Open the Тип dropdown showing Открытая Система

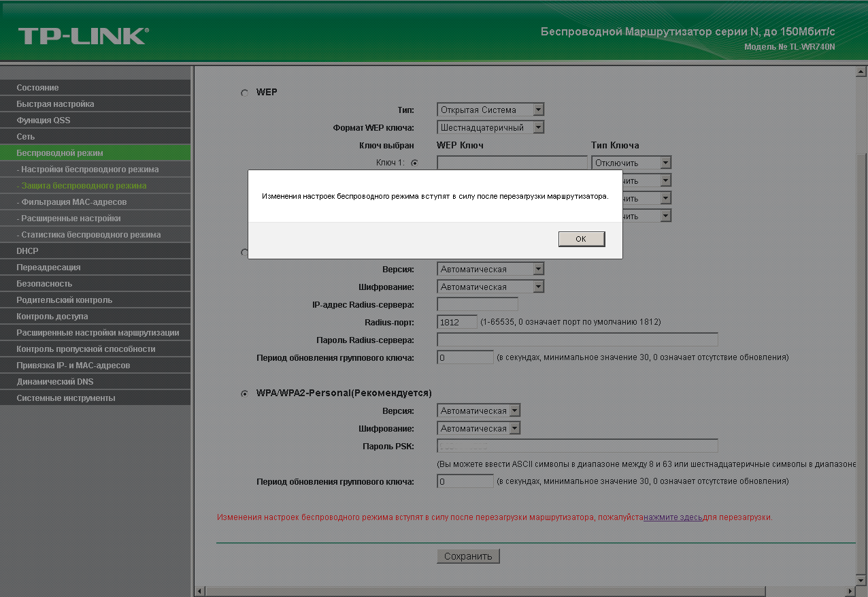point(490,110)
